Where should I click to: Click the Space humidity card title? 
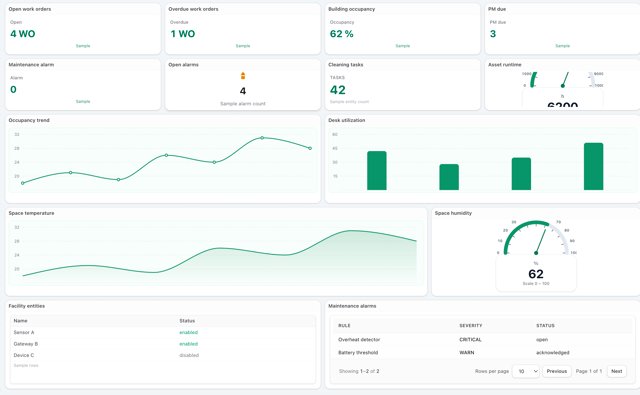point(453,213)
